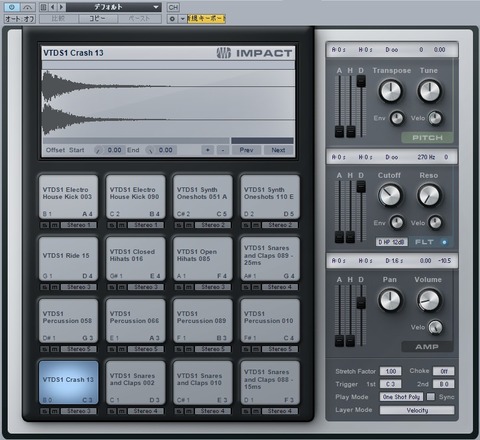Load the previous preset with left arrow
The width and height of the screenshot is (480, 440).
pyautogui.click(x=53, y=7)
